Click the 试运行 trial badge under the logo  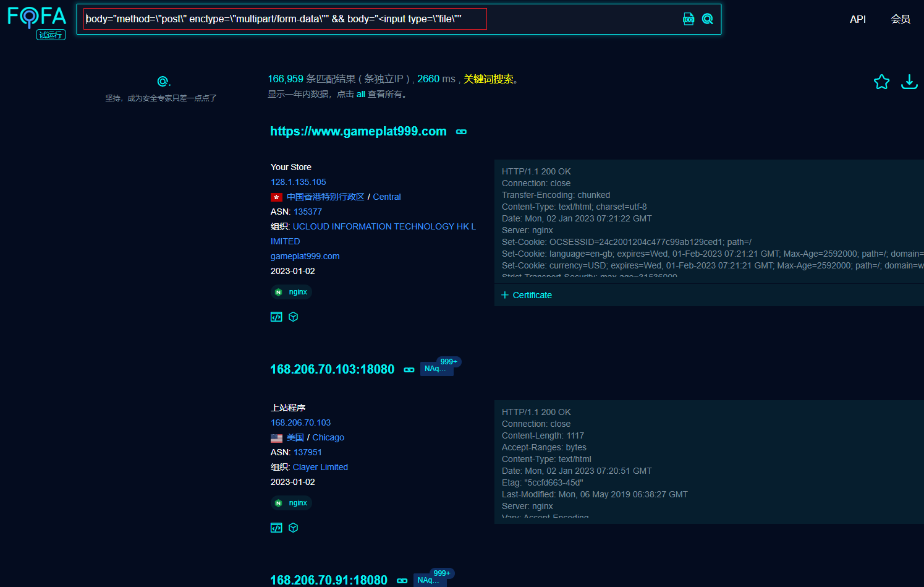51,35
